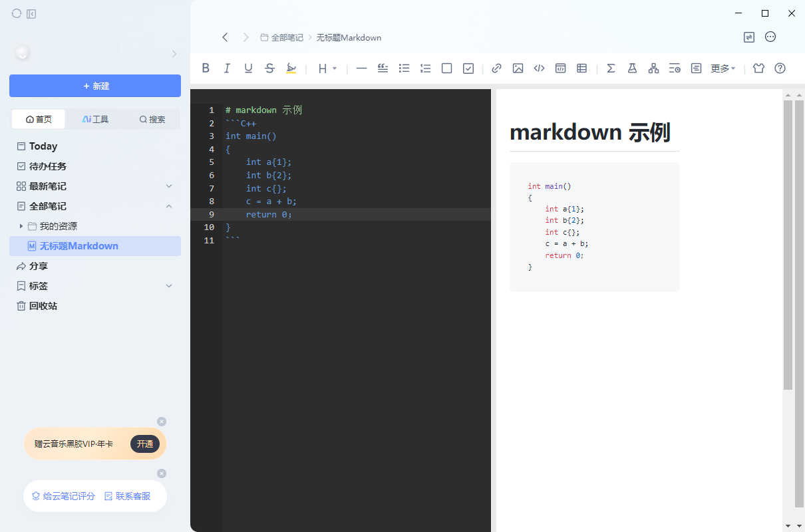Click the help question mark icon
The image size is (805, 532).
[780, 68]
